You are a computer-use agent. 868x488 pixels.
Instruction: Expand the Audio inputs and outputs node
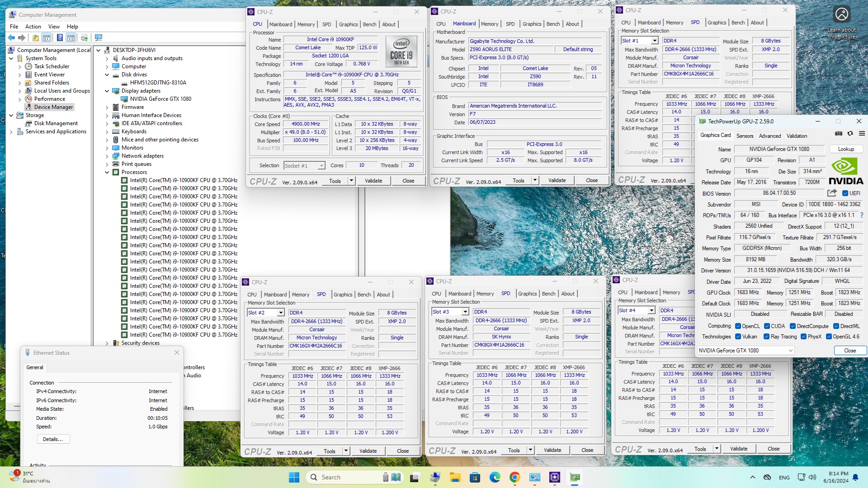[x=107, y=58]
